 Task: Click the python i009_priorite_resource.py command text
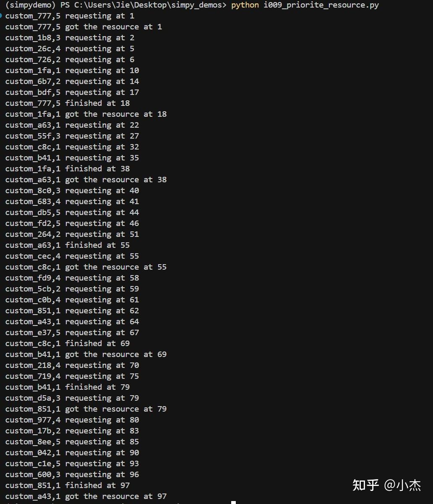pos(305,5)
